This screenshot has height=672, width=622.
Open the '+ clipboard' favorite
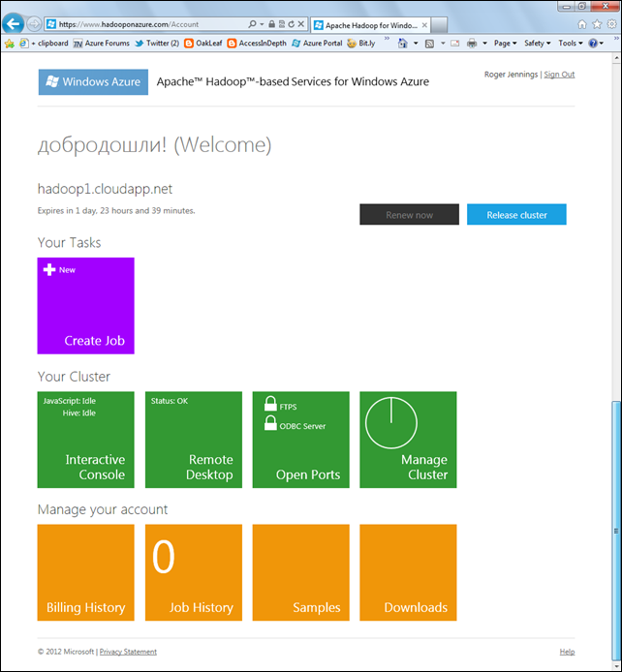tap(45, 43)
